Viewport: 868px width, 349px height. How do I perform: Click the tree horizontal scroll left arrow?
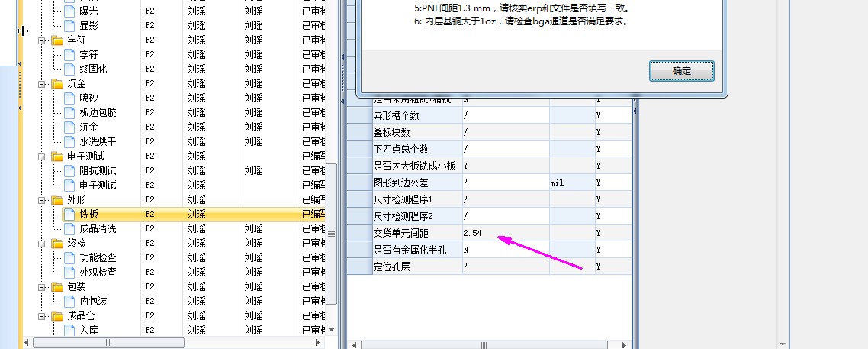(27, 343)
